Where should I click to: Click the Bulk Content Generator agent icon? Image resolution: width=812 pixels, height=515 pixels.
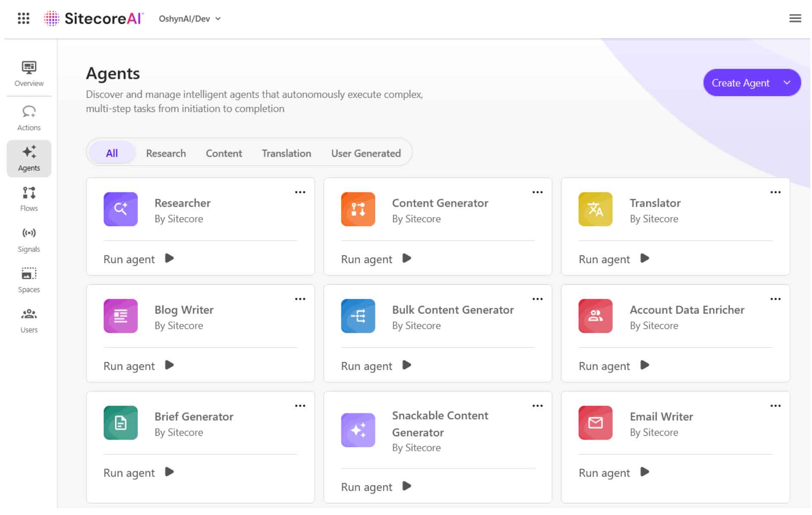point(358,316)
